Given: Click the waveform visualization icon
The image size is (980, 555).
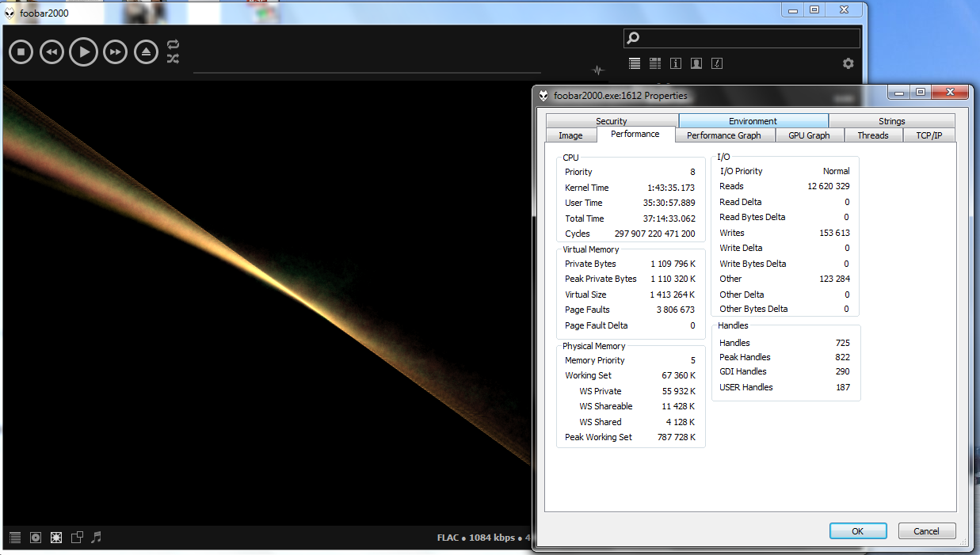Looking at the screenshot, I should tap(597, 70).
